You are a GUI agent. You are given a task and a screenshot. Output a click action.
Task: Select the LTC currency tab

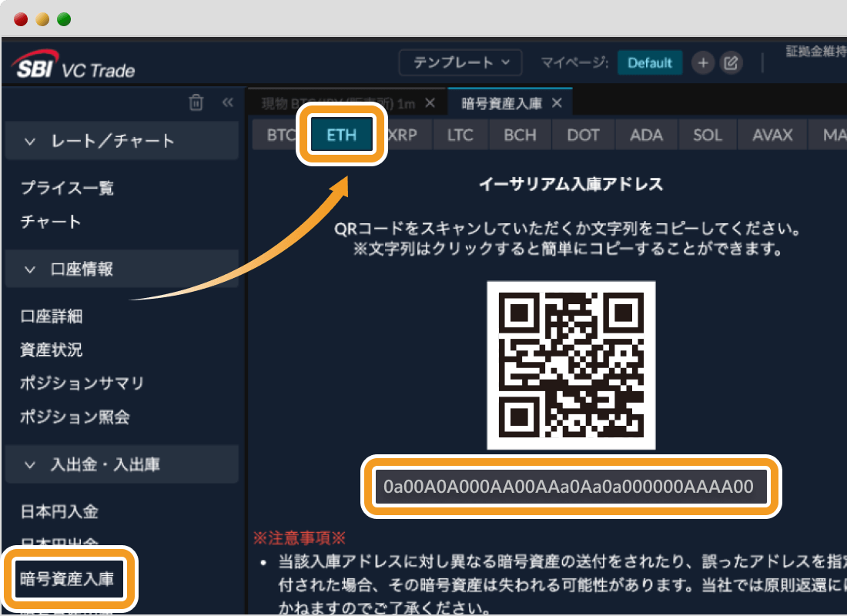pyautogui.click(x=460, y=135)
